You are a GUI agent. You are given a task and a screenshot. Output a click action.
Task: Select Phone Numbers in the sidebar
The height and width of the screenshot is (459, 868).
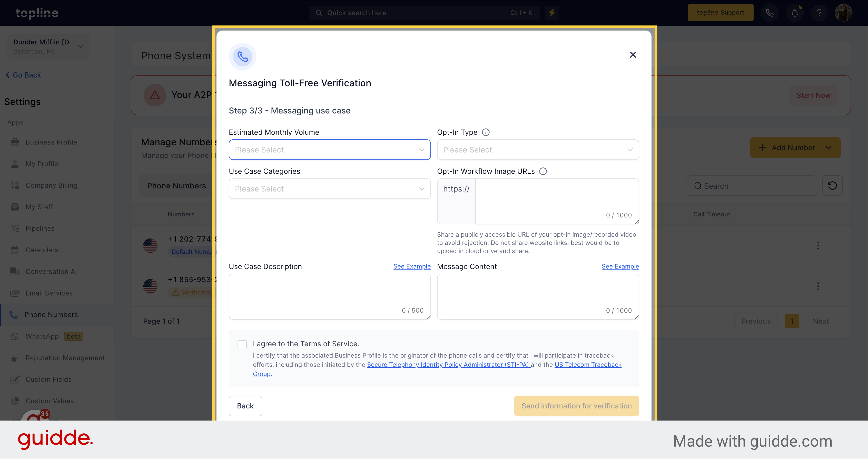51,315
